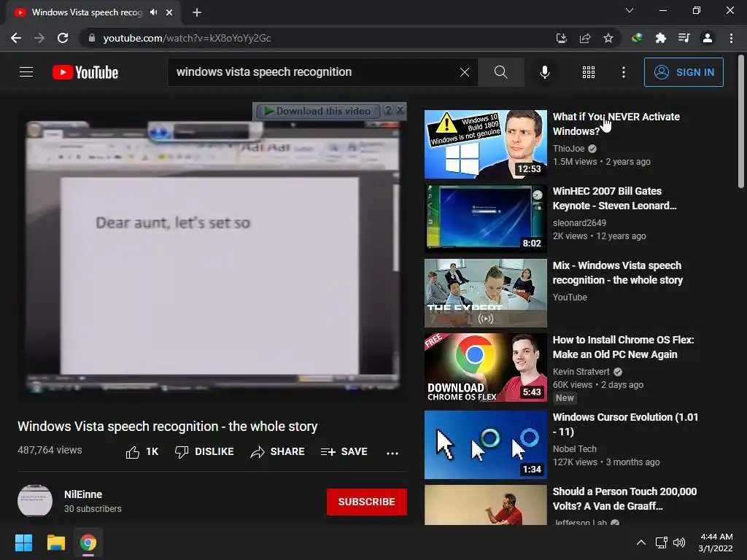Go back in Chrome
The image size is (747, 560).
pos(16,38)
